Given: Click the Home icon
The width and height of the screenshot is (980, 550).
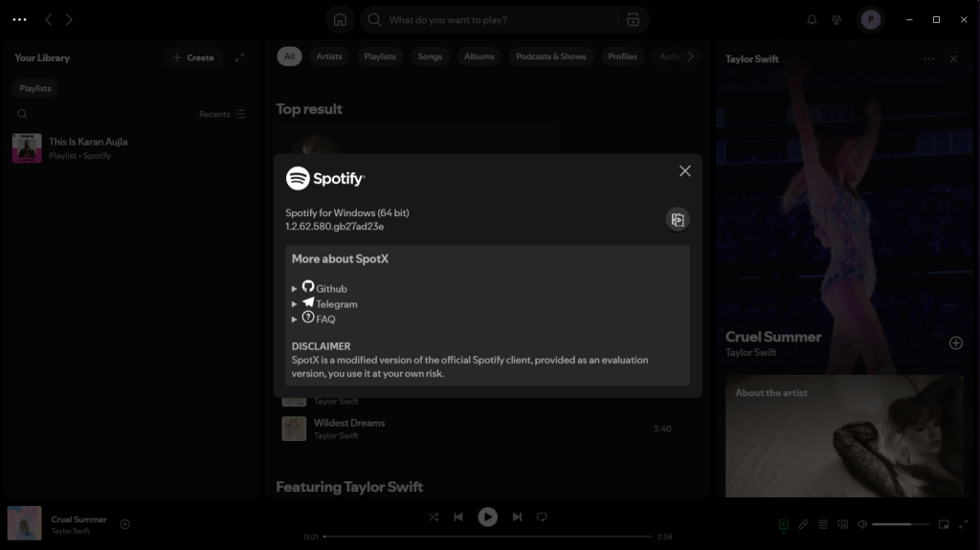Looking at the screenshot, I should click(339, 20).
